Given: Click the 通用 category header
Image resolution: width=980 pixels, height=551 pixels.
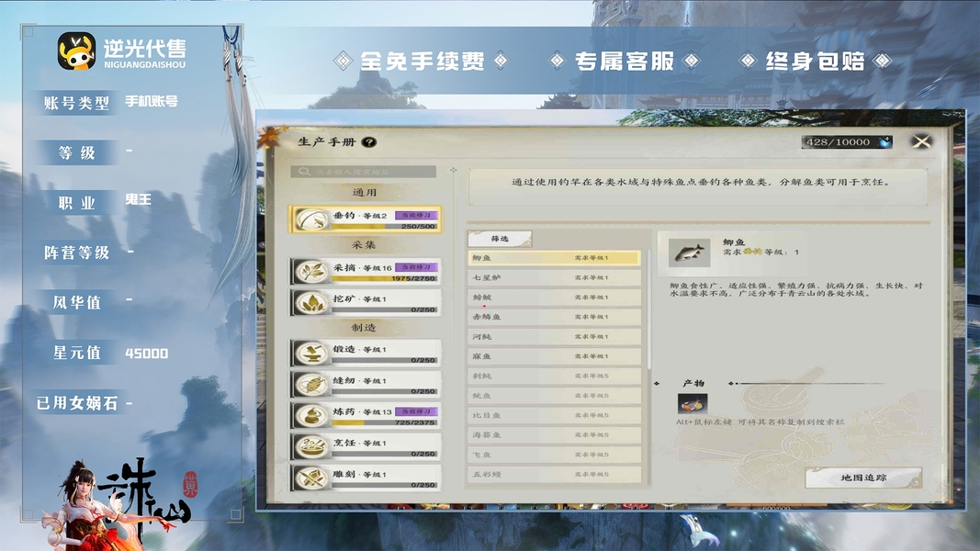Looking at the screenshot, I should (365, 193).
